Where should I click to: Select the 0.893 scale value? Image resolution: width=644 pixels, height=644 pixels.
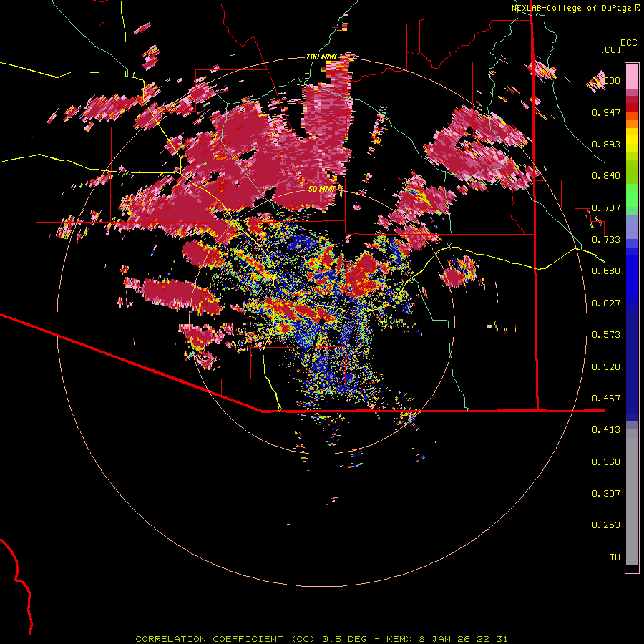(606, 144)
